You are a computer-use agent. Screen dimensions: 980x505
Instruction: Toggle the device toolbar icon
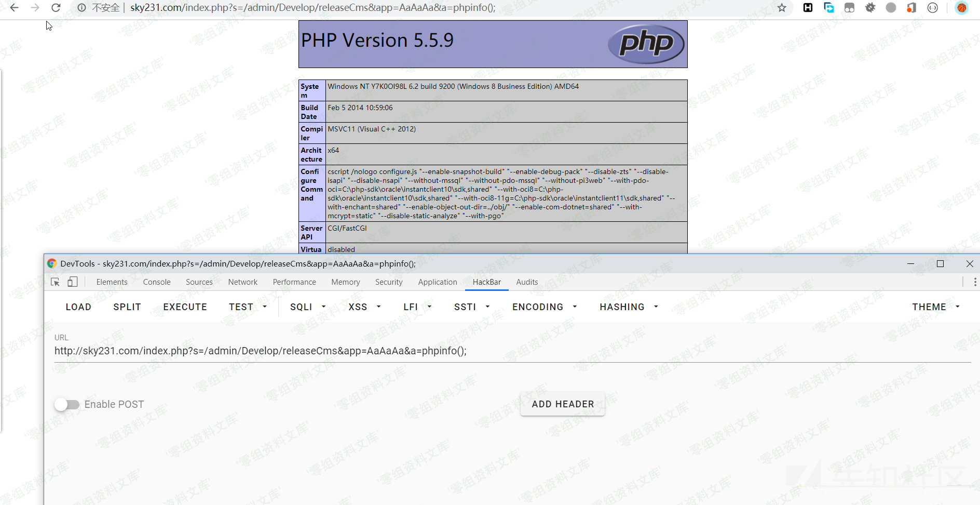tap(73, 282)
